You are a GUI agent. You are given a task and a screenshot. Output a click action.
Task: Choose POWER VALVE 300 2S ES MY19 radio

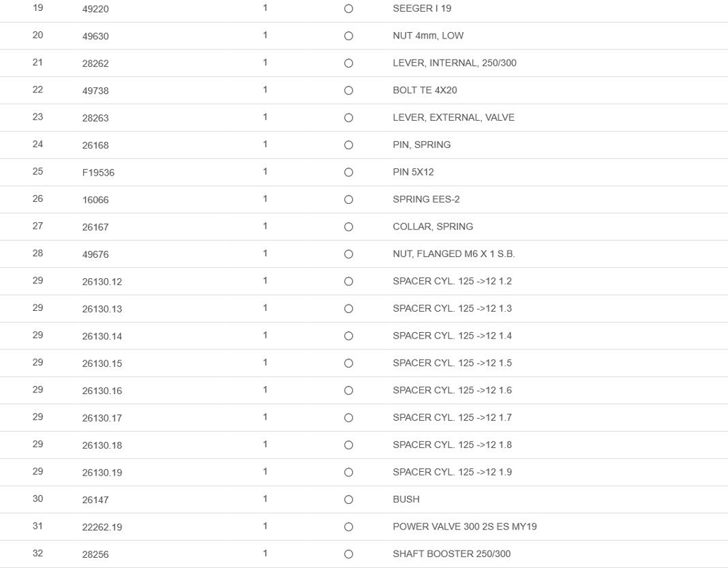(349, 527)
